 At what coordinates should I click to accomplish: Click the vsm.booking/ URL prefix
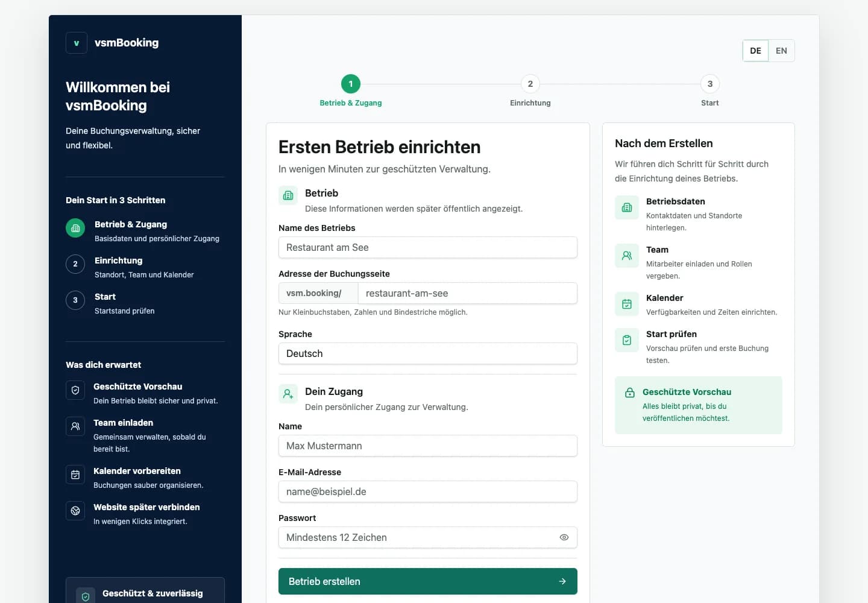click(318, 293)
